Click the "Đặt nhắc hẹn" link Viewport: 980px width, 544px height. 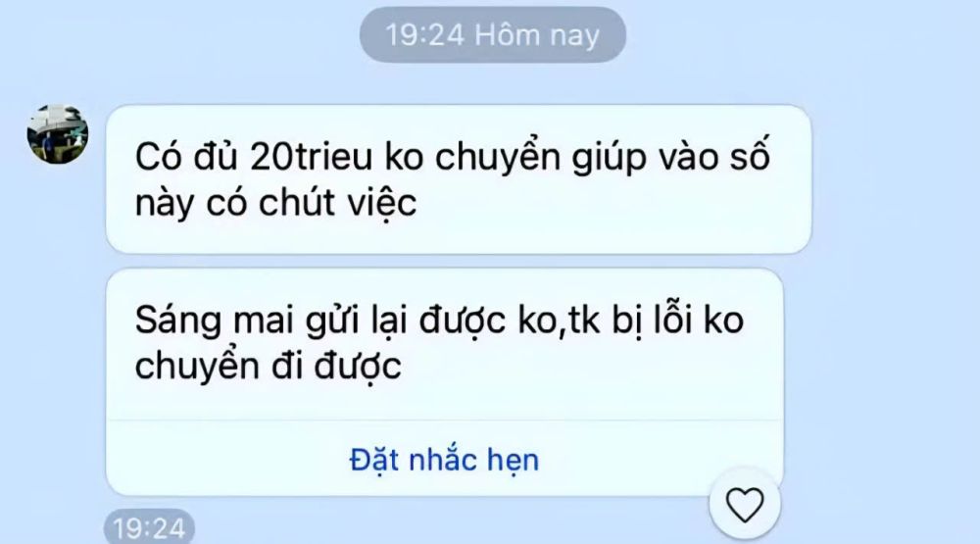click(x=444, y=460)
